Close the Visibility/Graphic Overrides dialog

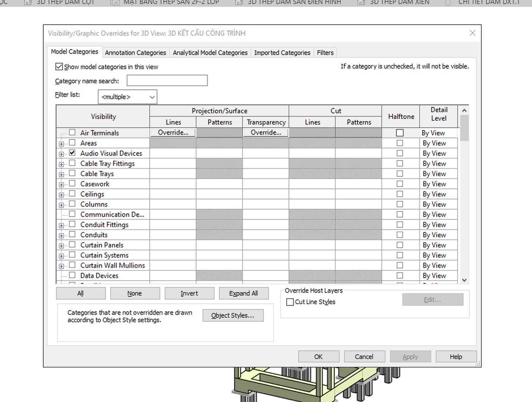pos(472,33)
